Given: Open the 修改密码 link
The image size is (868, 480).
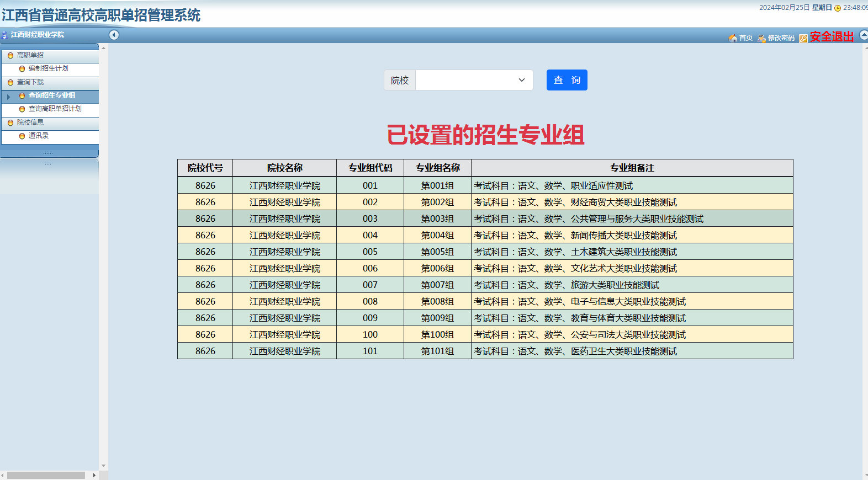Looking at the screenshot, I should pyautogui.click(x=781, y=38).
